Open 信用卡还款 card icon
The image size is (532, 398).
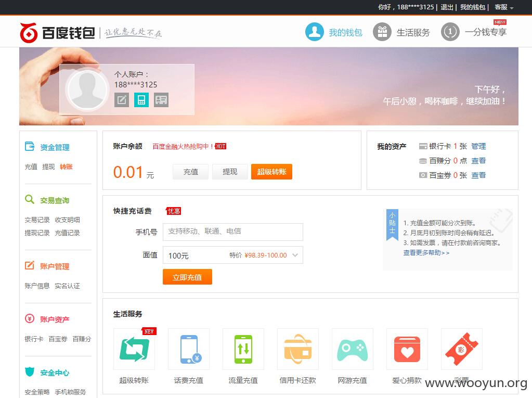click(298, 349)
